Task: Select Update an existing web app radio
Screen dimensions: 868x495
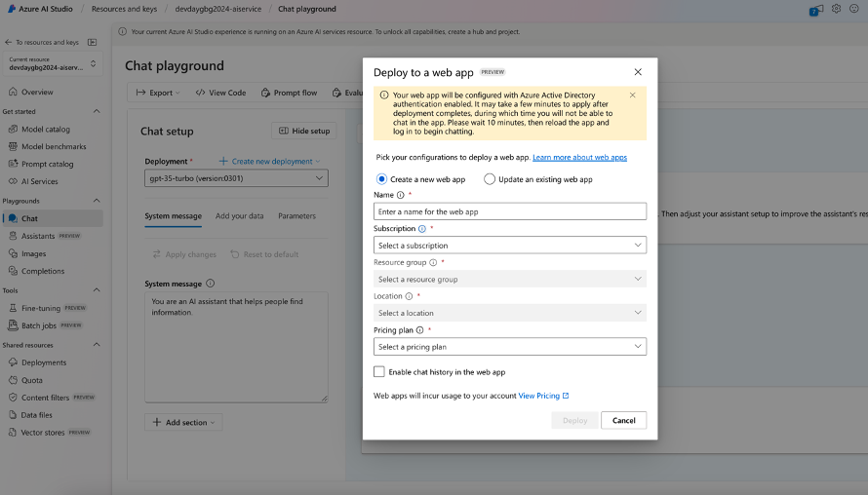Action: click(490, 179)
